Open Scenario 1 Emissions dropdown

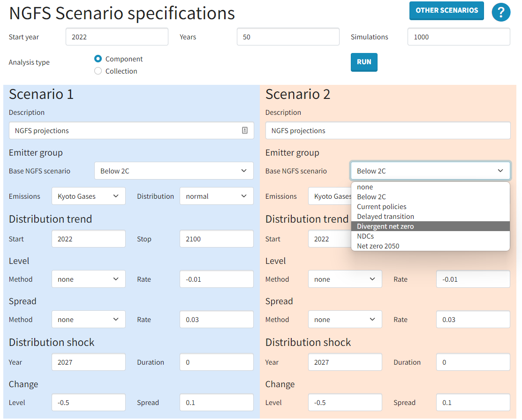tap(88, 196)
